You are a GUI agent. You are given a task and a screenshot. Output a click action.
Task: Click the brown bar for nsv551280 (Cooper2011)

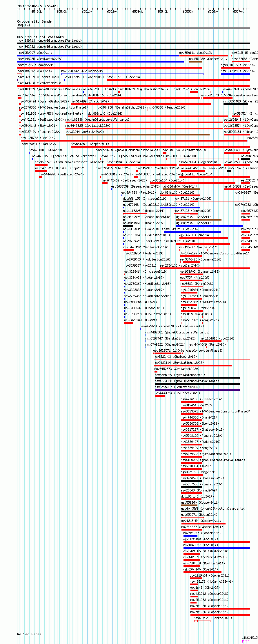pyautogui.click(x=195, y=62)
